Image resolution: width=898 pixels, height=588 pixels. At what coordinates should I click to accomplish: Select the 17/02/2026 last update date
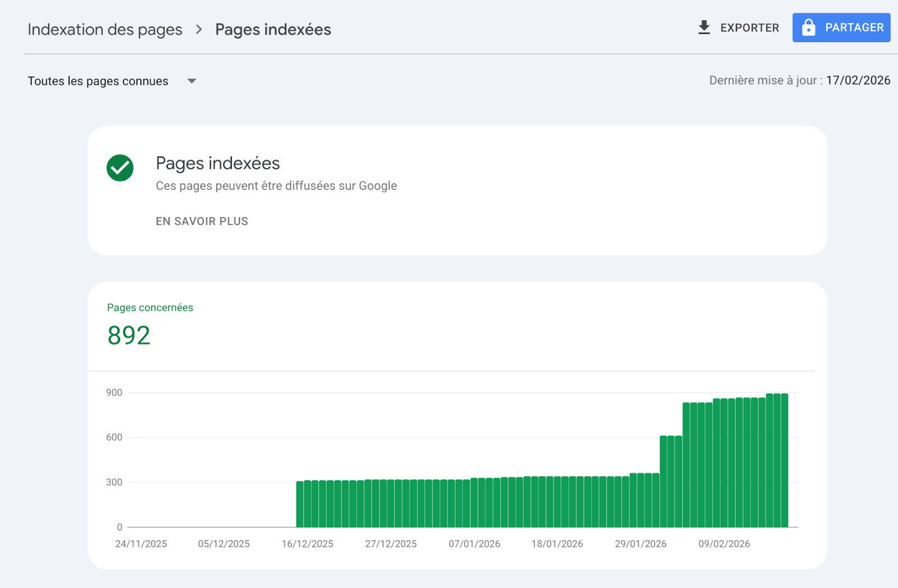(x=858, y=80)
